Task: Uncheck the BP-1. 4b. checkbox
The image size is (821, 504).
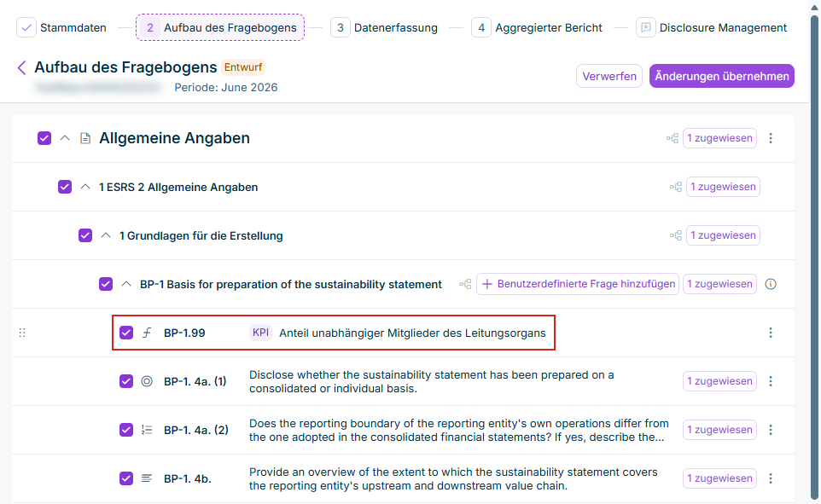Action: 126,478
